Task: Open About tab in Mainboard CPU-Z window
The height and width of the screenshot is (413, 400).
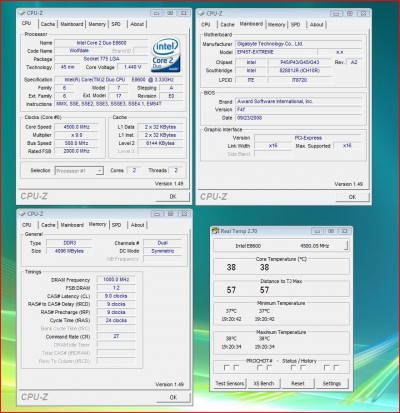Action: click(317, 25)
